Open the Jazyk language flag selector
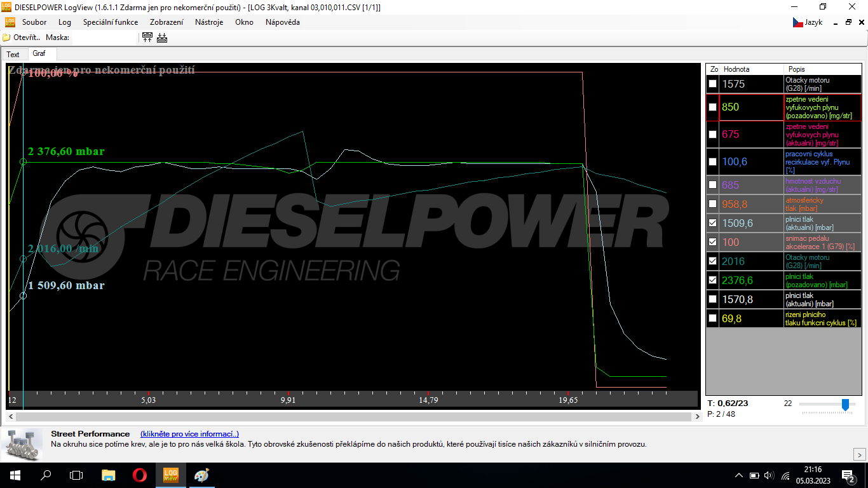Image resolution: width=868 pixels, height=488 pixels. (x=807, y=22)
